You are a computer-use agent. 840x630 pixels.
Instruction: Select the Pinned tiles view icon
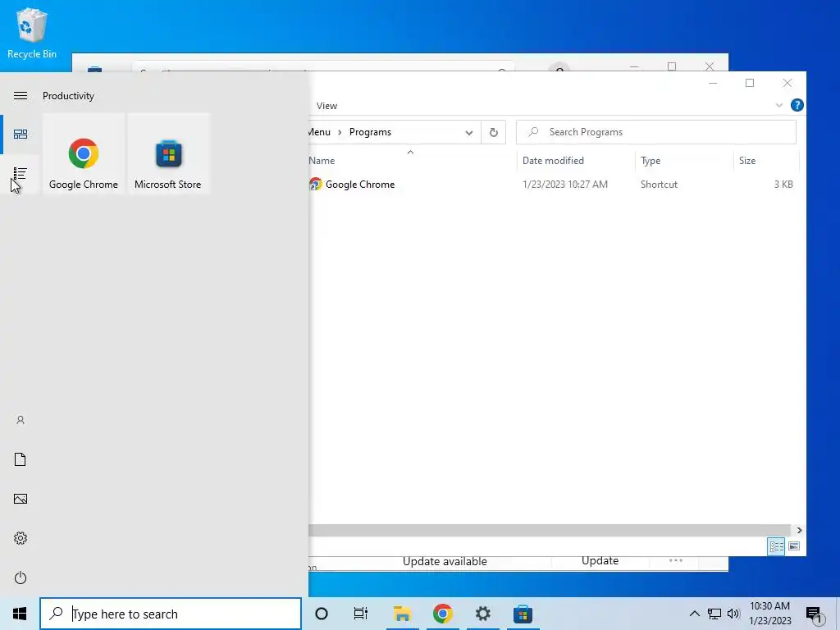pos(21,134)
